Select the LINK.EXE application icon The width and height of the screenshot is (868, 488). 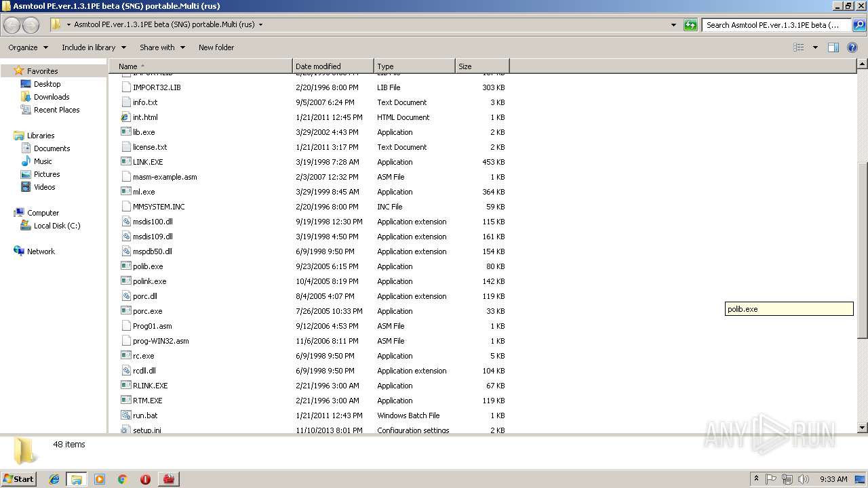coord(125,162)
